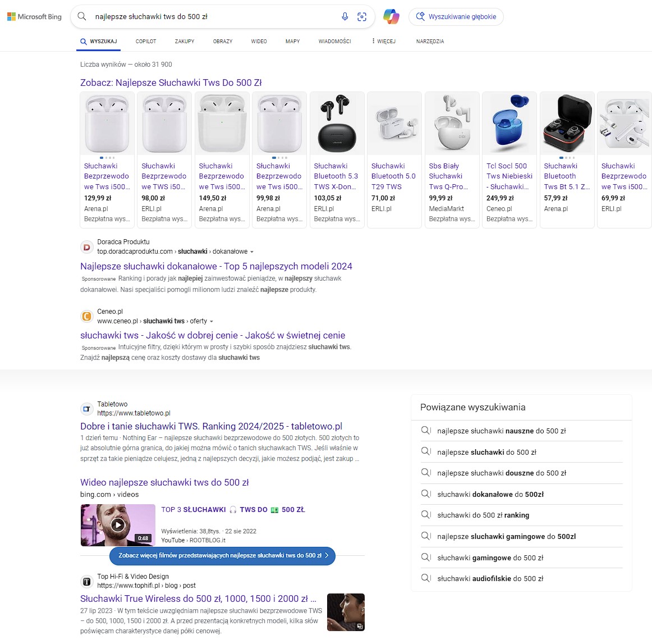Screen dimensions: 652x644
Task: Click the magnifier icon in search box
Action: click(x=82, y=17)
